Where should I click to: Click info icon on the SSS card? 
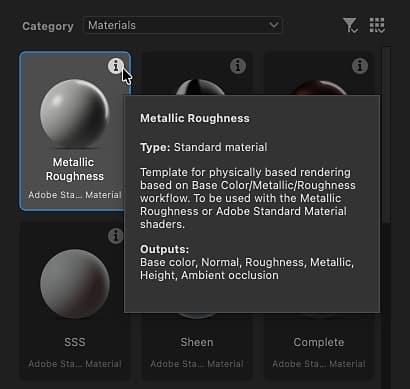[x=115, y=236]
